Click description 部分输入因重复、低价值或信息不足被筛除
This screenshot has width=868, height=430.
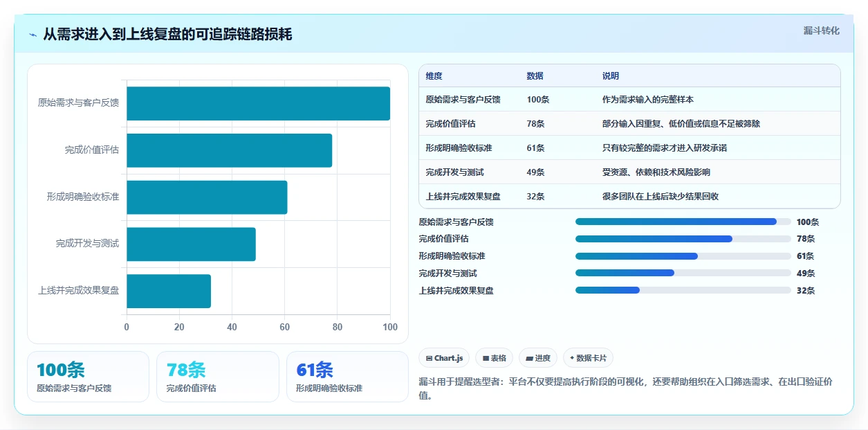[x=681, y=124]
